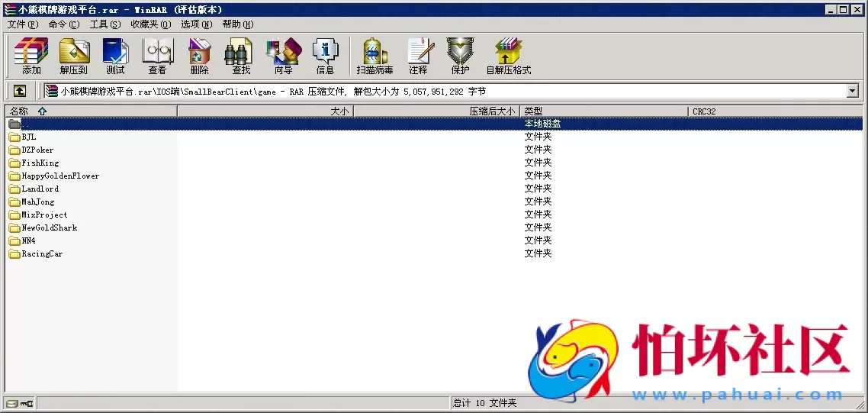Click the RacingCar folder icon
This screenshot has height=413, width=868.
[14, 254]
